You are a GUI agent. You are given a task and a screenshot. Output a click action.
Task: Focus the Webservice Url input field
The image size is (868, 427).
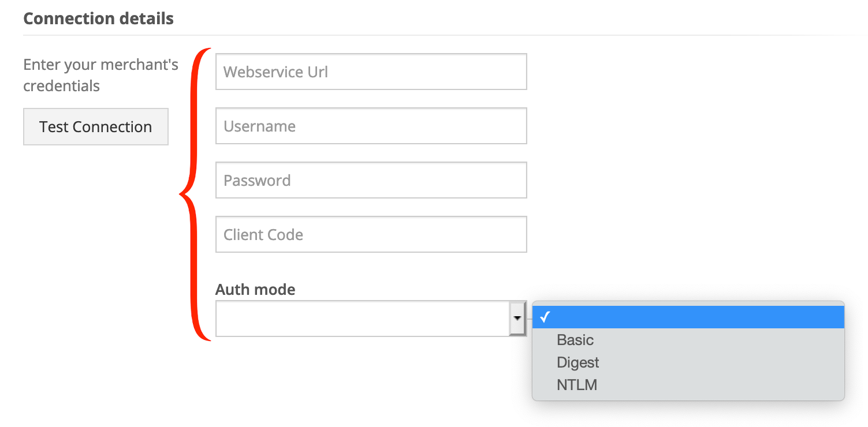[371, 72]
